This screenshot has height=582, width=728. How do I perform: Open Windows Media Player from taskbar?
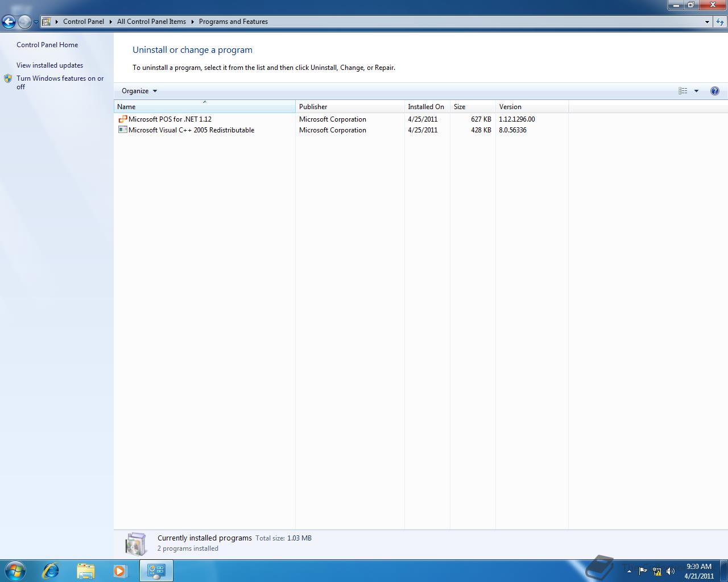coord(120,571)
